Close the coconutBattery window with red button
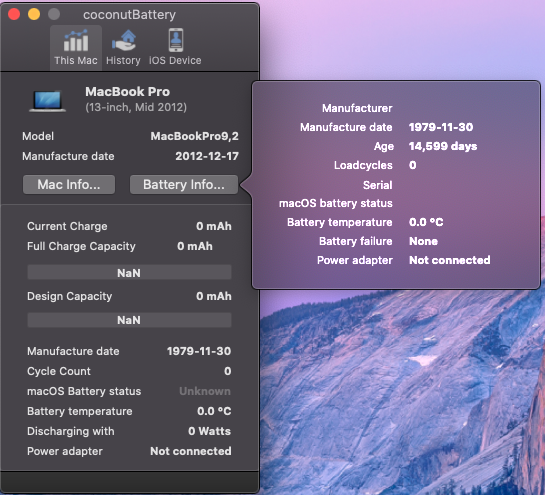545x495 pixels. (x=14, y=14)
